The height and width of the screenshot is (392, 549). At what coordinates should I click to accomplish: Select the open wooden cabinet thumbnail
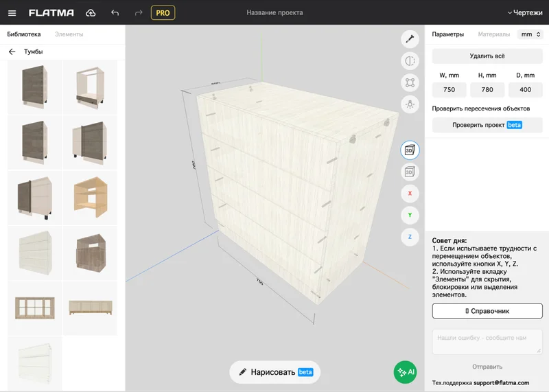(x=90, y=197)
